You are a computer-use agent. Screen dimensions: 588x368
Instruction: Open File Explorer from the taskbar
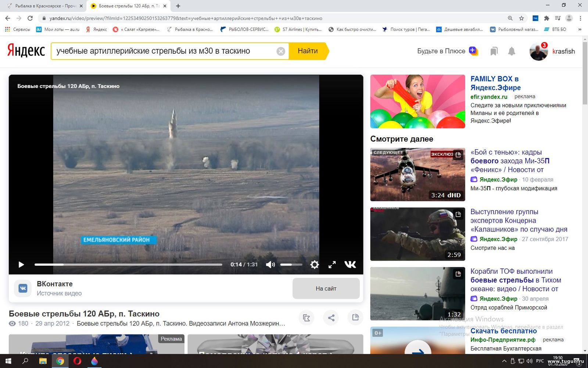pos(43,361)
